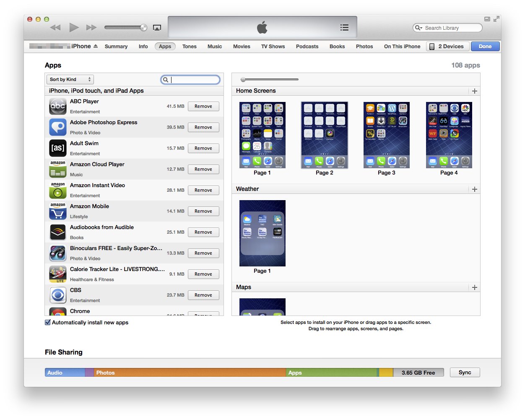This screenshot has width=525, height=420.
Task: Go to the Music tab
Action: click(215, 47)
